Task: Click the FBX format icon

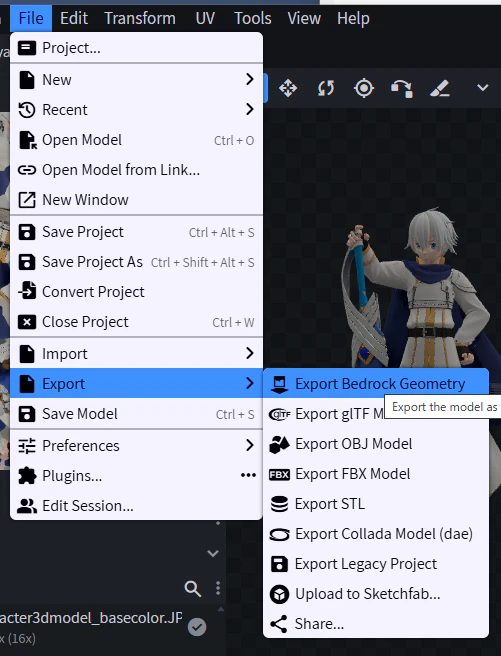Action: pos(279,474)
